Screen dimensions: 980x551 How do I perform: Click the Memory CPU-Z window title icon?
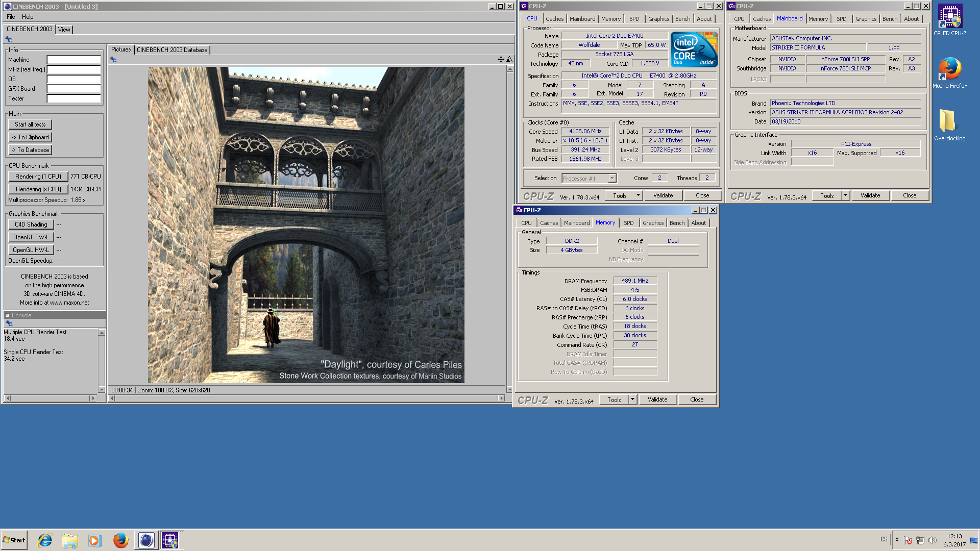tap(519, 210)
